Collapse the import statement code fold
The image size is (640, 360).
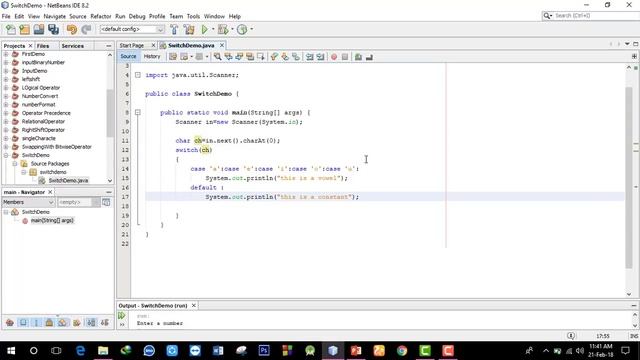[x=138, y=75]
